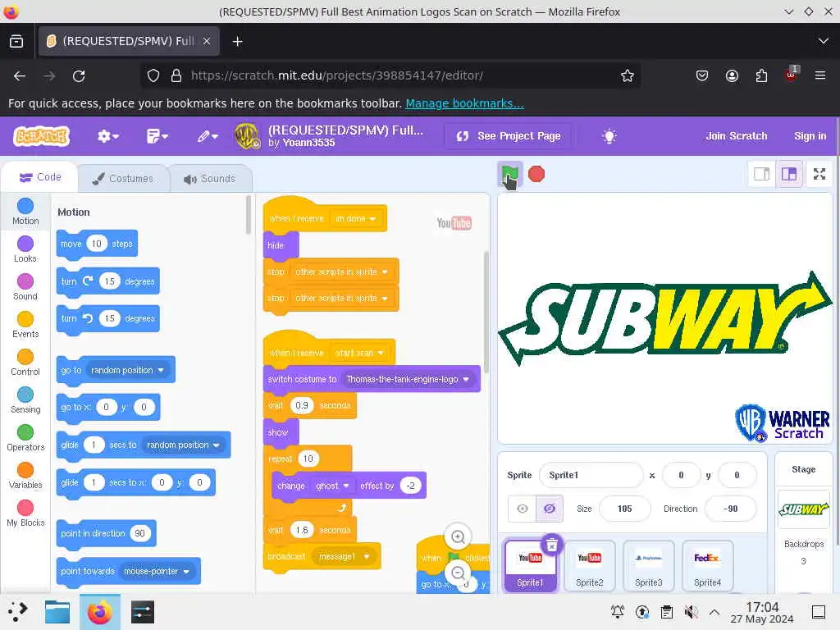Click Firefox icon in taskbar
The height and width of the screenshot is (630, 840).
coord(99,612)
